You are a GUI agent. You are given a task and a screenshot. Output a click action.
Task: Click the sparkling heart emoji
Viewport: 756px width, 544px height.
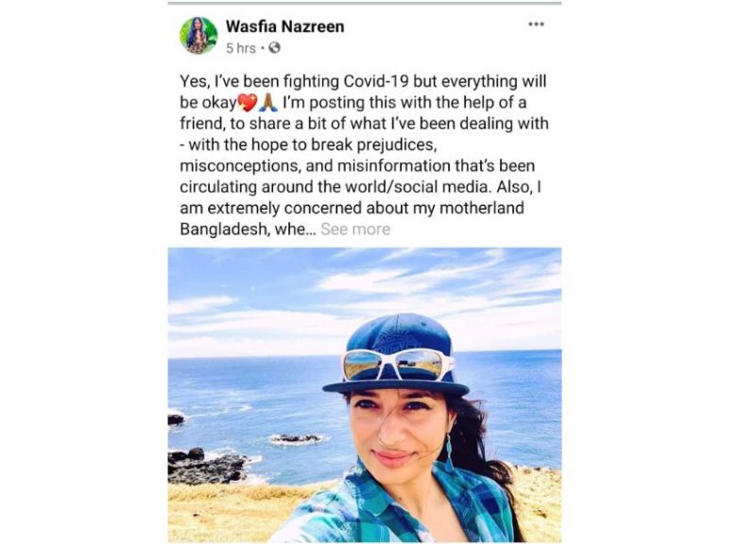[x=248, y=102]
